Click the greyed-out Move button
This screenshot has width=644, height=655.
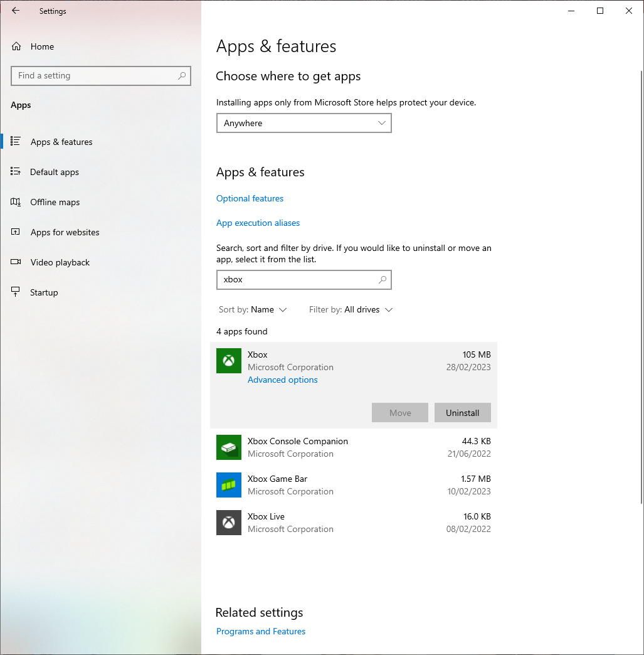coord(400,413)
